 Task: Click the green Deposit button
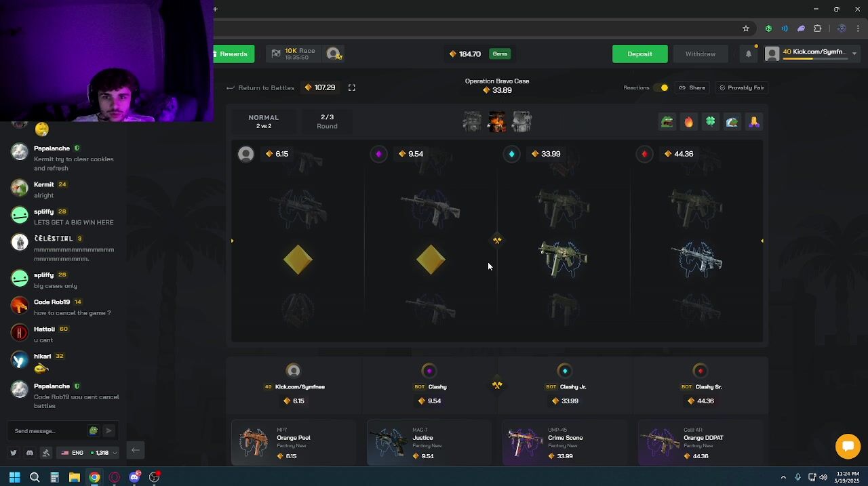click(x=639, y=54)
